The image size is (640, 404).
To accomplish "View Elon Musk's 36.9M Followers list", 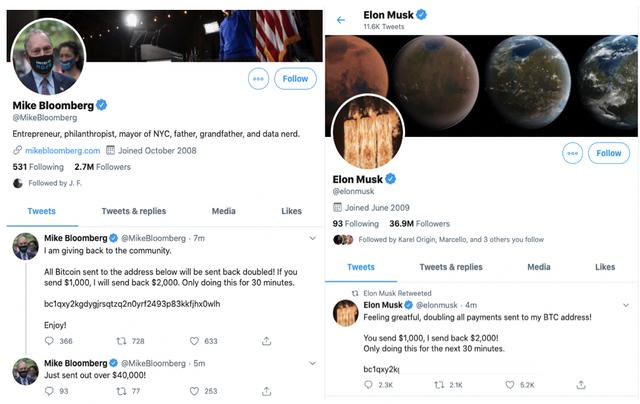I will click(420, 223).
